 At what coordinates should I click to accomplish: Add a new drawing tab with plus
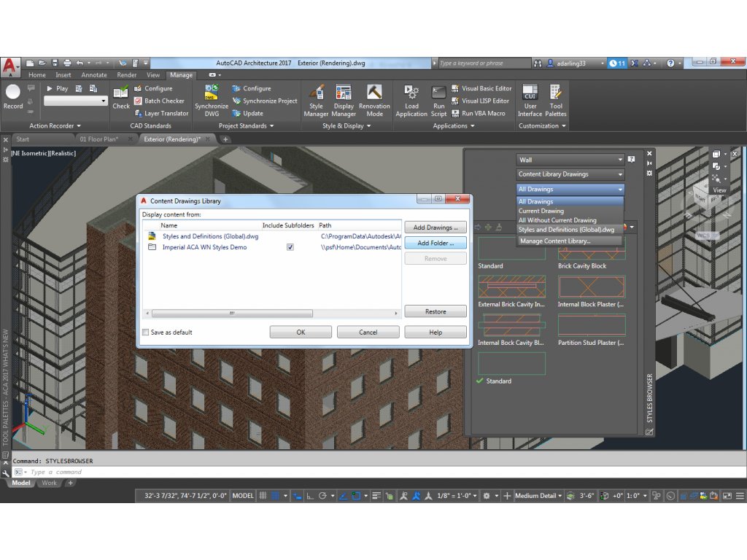[225, 139]
